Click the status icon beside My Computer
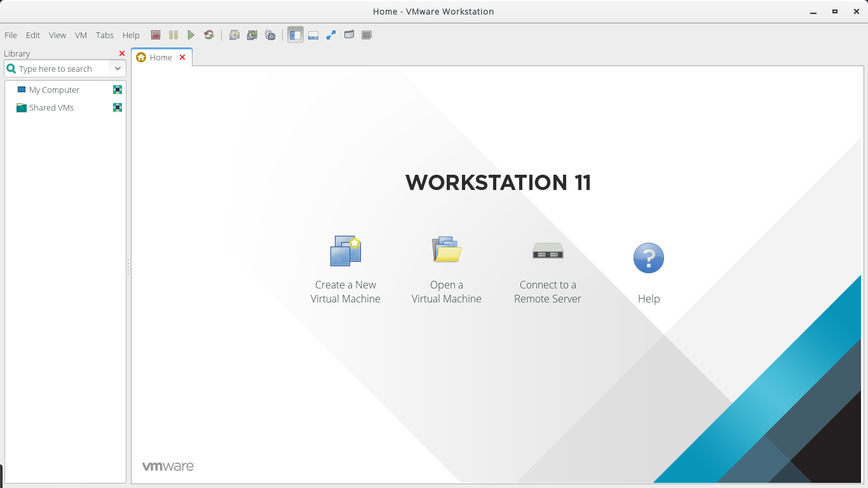This screenshot has height=488, width=868. point(118,90)
